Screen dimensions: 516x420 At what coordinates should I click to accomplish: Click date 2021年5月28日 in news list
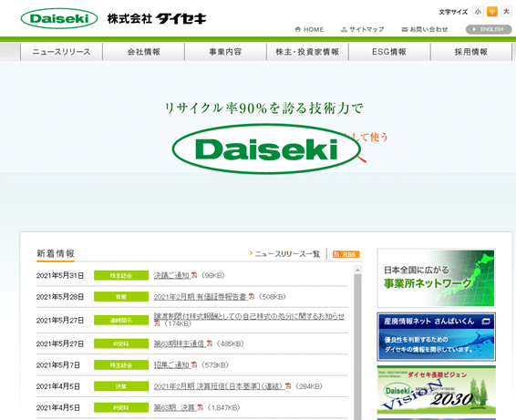coord(60,297)
